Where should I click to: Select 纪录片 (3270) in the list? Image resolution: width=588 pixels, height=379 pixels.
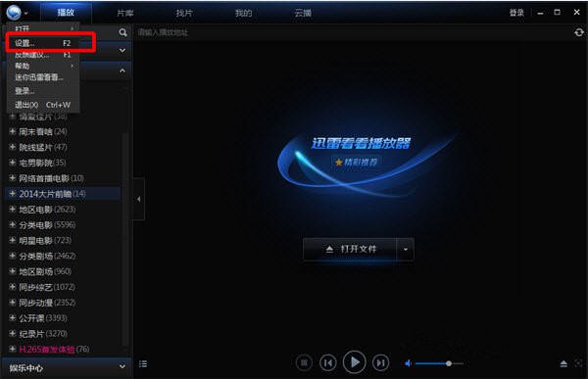click(x=43, y=334)
